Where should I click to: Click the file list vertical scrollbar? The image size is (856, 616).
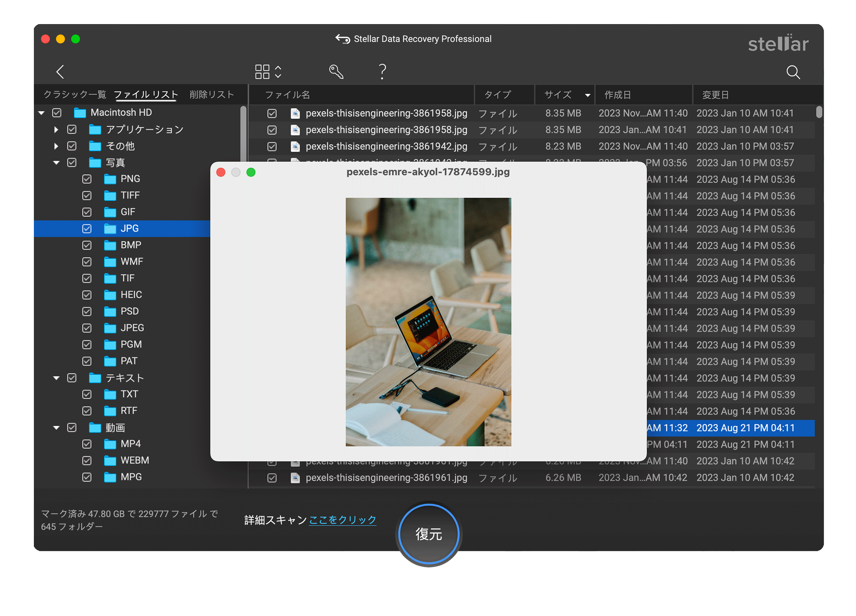819,112
